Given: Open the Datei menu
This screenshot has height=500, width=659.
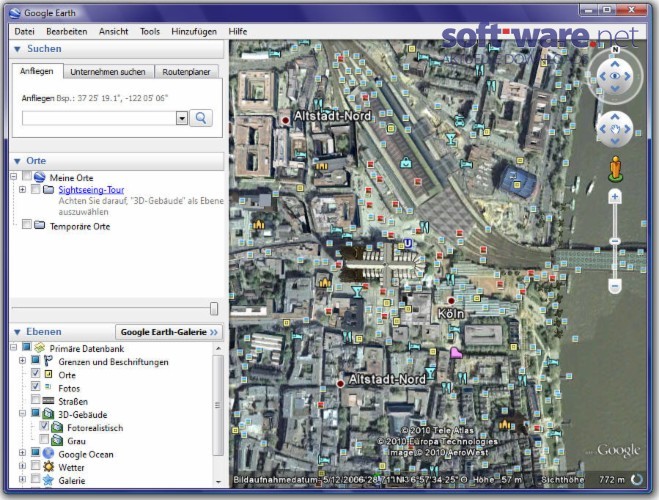Looking at the screenshot, I should [x=24, y=32].
